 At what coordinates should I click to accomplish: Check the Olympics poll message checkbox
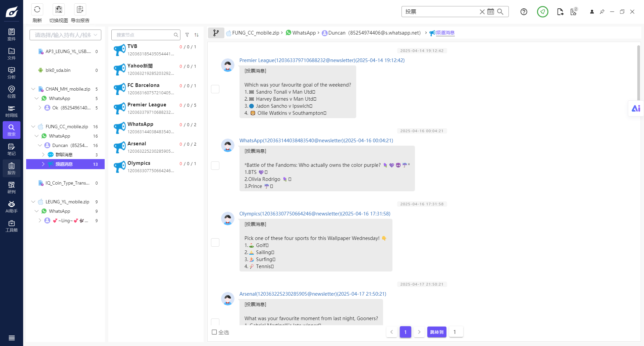pyautogui.click(x=215, y=242)
